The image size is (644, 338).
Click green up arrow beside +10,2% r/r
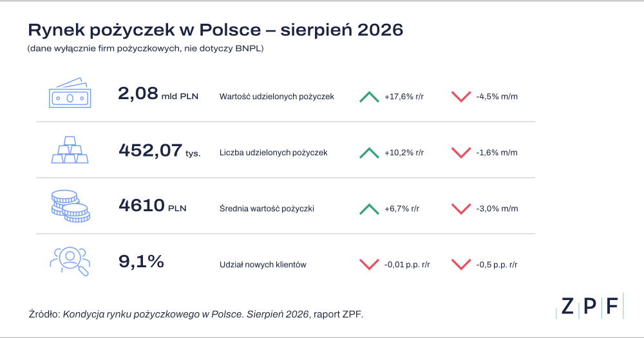click(x=369, y=153)
